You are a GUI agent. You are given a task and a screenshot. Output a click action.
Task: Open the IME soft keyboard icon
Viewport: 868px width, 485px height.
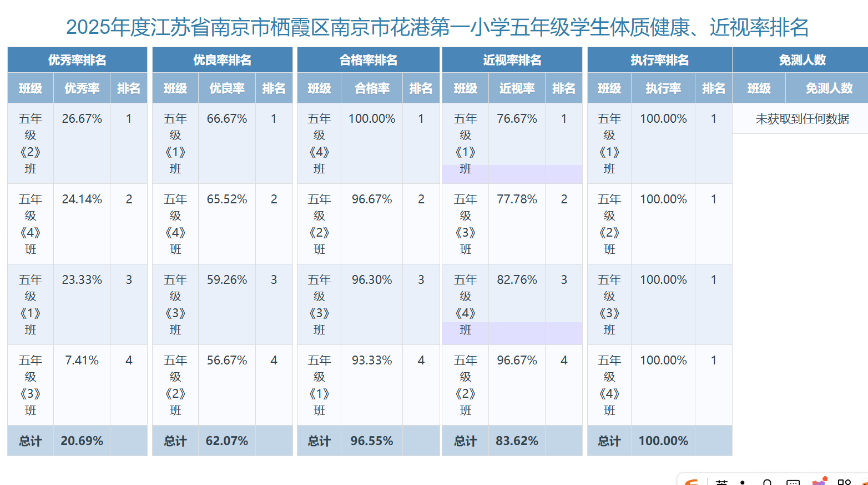click(793, 482)
